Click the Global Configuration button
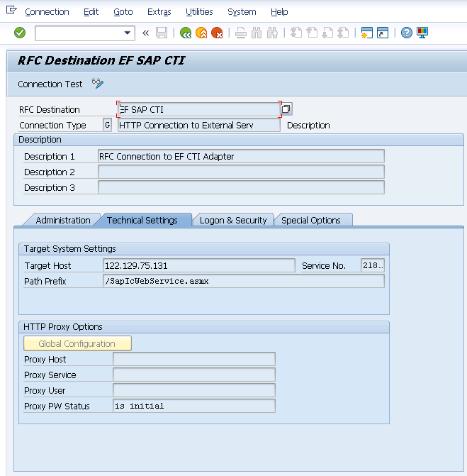Image resolution: width=467 pixels, height=476 pixels. pos(77,343)
